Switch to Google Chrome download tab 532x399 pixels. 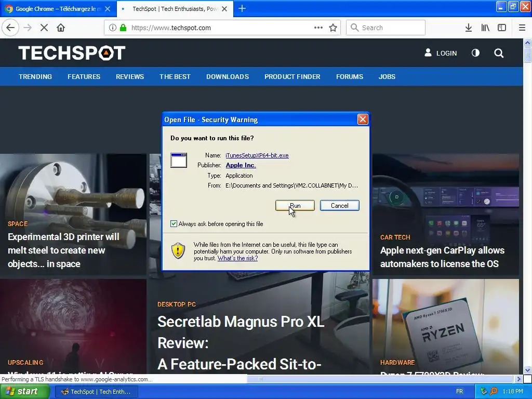pyautogui.click(x=58, y=9)
